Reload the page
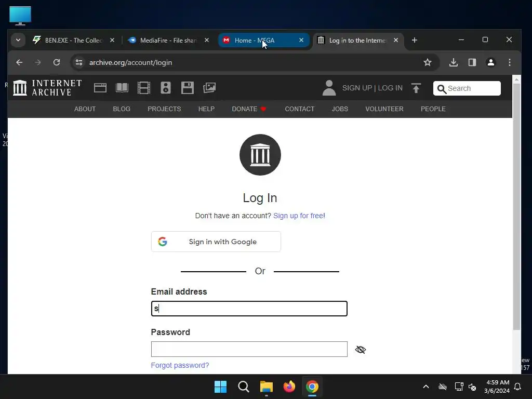The width and height of the screenshot is (532, 399). (x=57, y=62)
